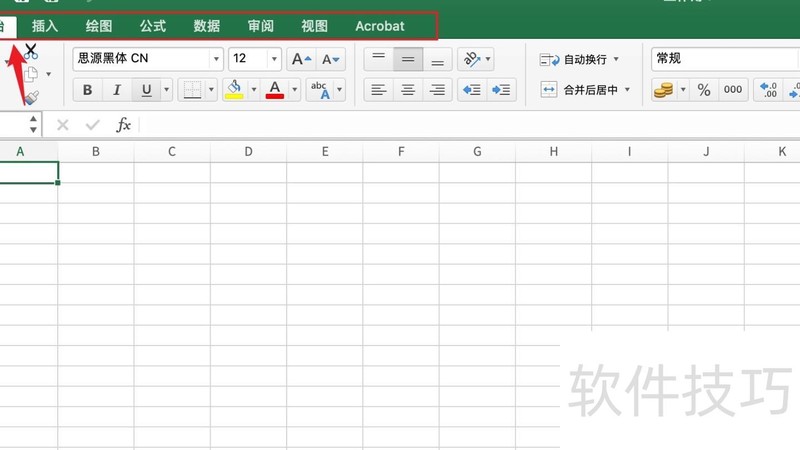
Task: Select column J header
Action: 706,152
